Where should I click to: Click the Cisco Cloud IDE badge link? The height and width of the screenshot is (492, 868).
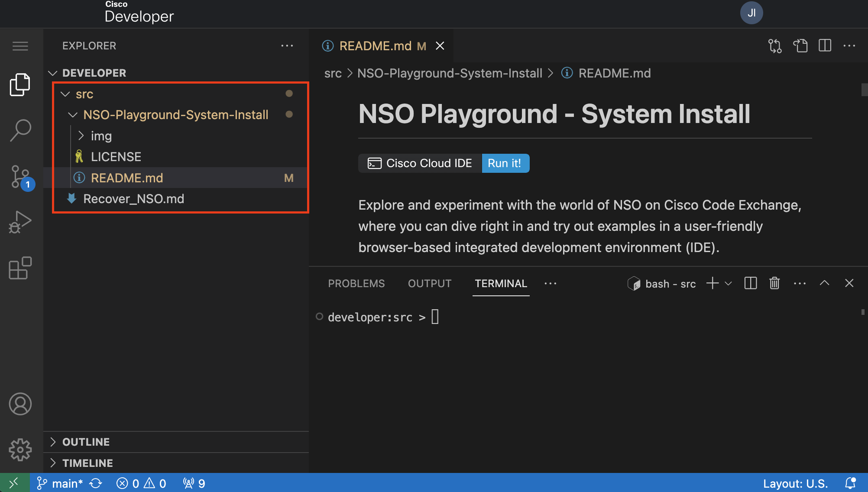click(x=419, y=163)
